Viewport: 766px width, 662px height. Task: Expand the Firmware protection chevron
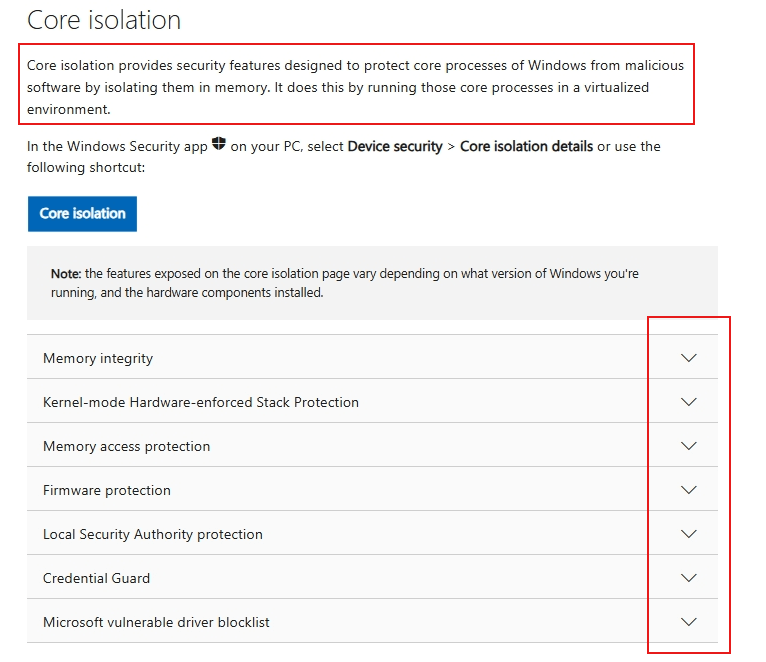click(x=688, y=490)
